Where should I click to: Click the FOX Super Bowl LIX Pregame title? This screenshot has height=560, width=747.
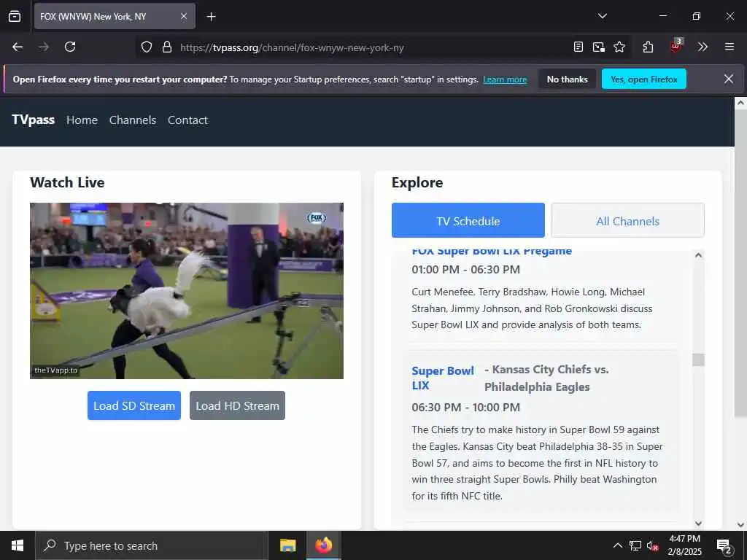point(492,252)
